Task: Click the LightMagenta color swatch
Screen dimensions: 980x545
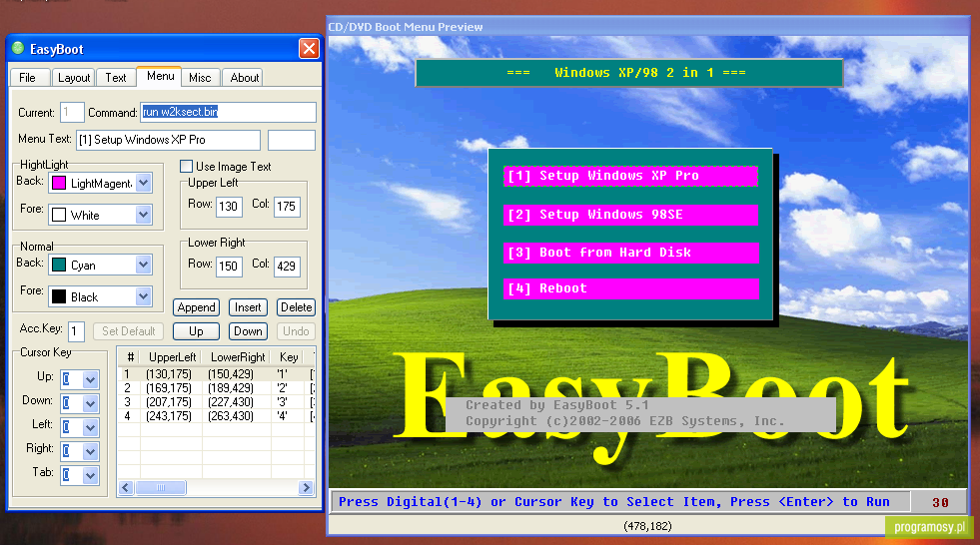Action: [x=59, y=183]
